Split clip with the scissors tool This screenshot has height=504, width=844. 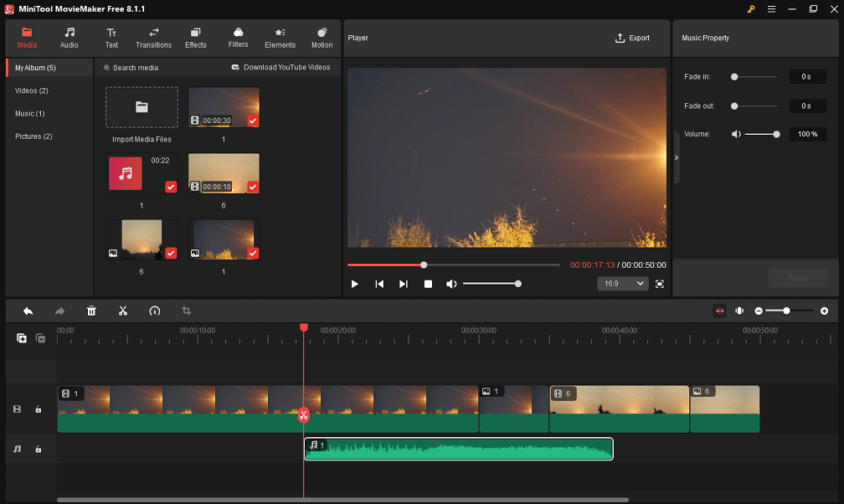[x=123, y=311]
